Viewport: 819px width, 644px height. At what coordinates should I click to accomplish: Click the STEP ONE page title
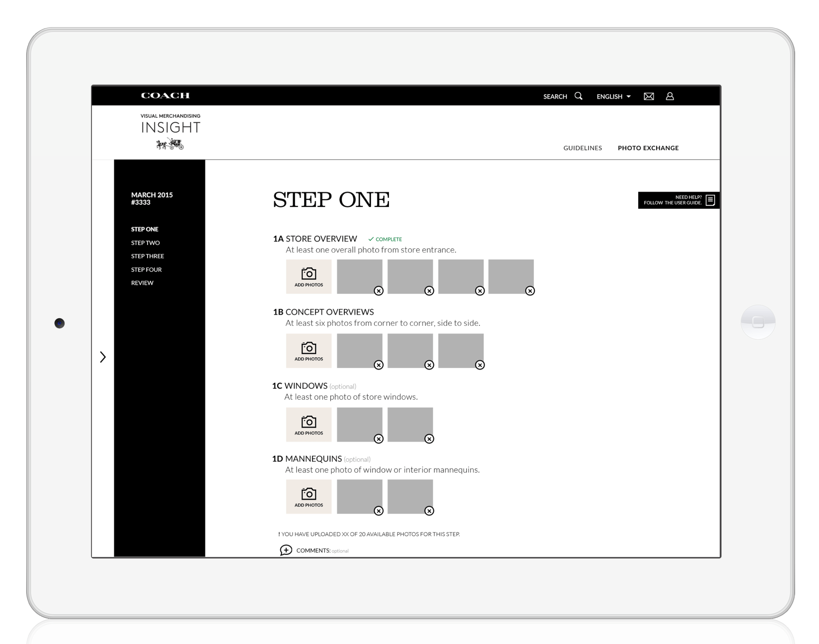[x=331, y=199]
